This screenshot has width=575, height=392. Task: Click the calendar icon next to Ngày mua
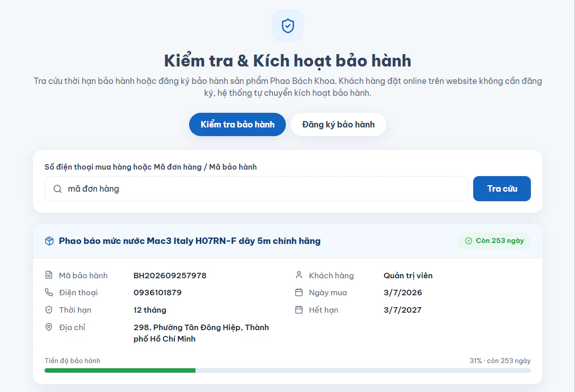(x=299, y=293)
